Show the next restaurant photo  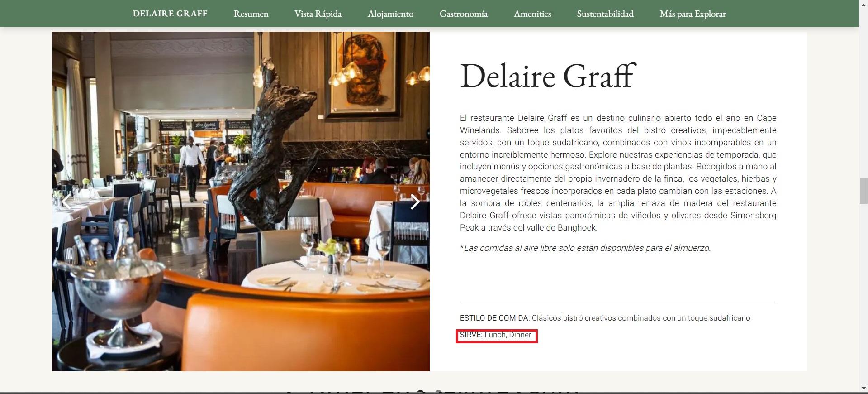pyautogui.click(x=415, y=202)
